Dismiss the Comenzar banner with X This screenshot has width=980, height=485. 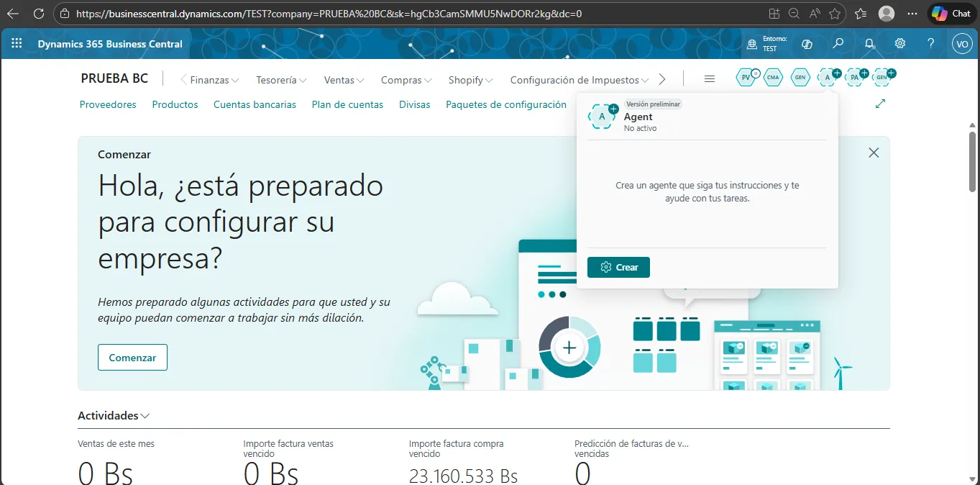[x=874, y=153]
